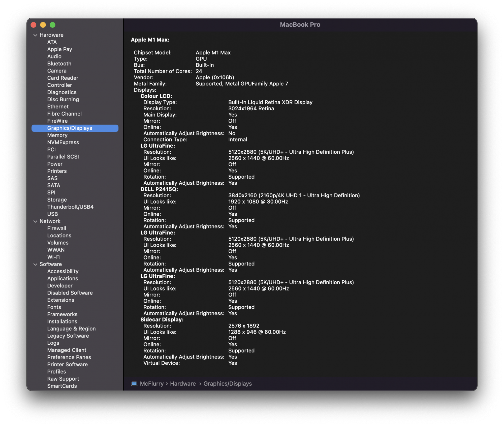Screen dimensions: 504x426
Task: Open Diagnostics in the sidebar
Action: 62,92
